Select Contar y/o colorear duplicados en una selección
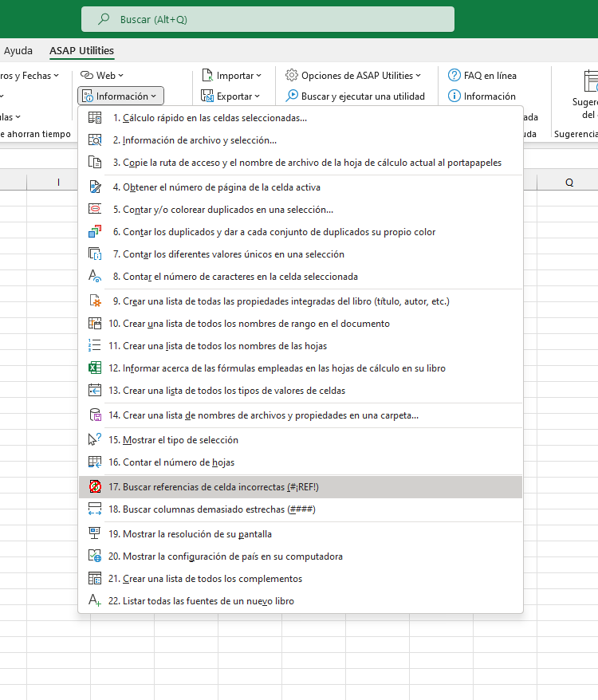Screen dimensions: 598x700 pyautogui.click(x=301, y=210)
